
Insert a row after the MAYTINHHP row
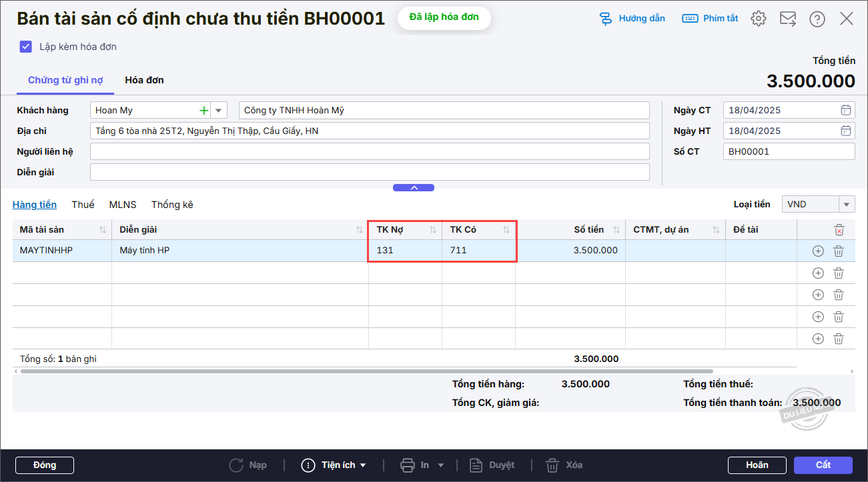coord(818,251)
